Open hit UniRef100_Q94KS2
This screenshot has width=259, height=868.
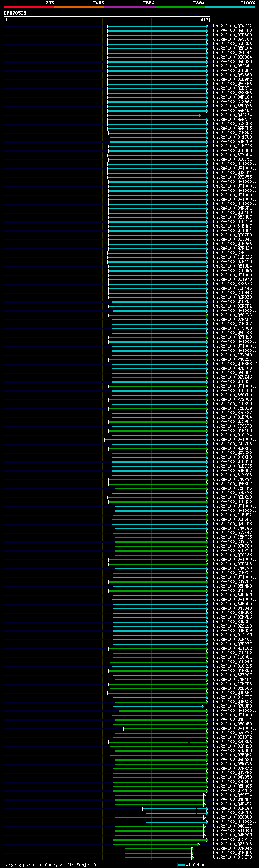point(232,26)
